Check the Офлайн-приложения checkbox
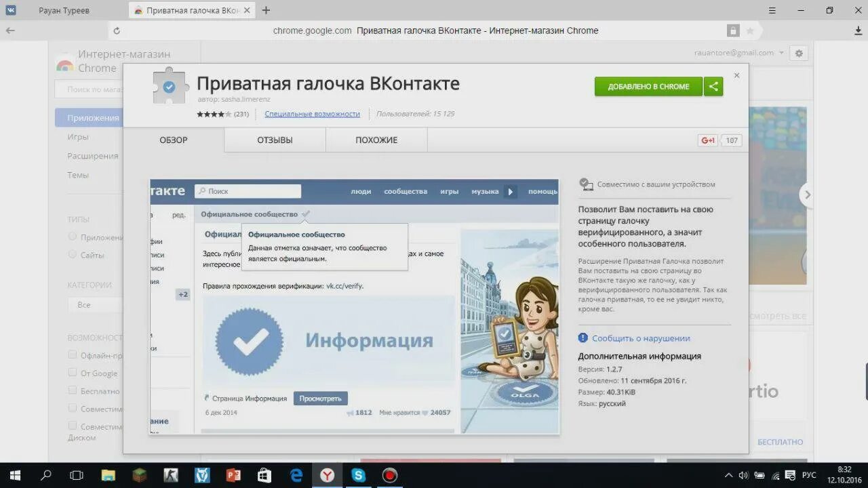 [x=72, y=354]
